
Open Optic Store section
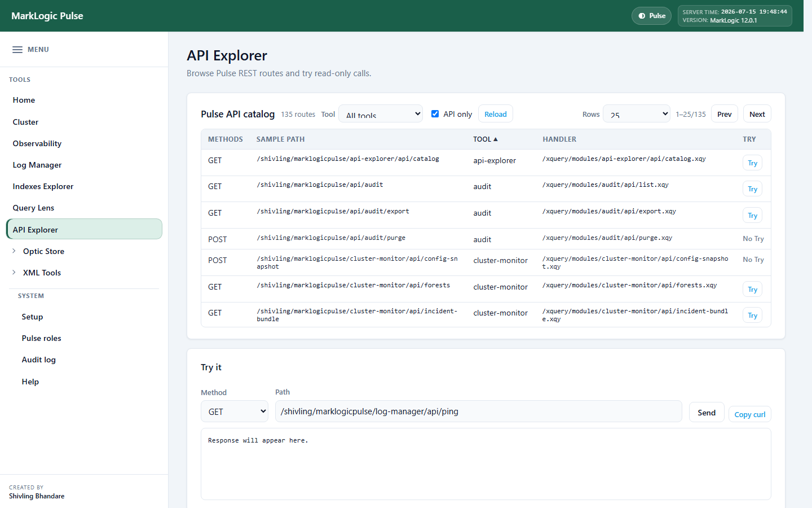coord(43,251)
